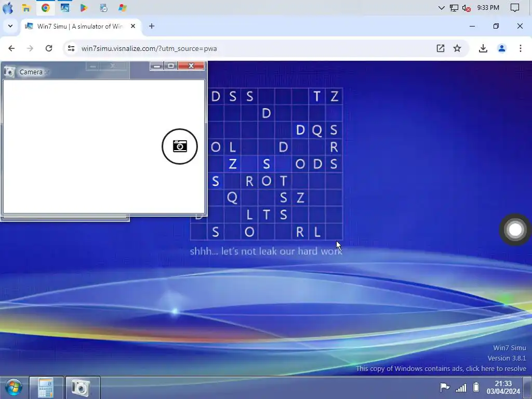The image size is (532, 399).
Task: Open the Chrome three-dot menu
Action: 521,48
